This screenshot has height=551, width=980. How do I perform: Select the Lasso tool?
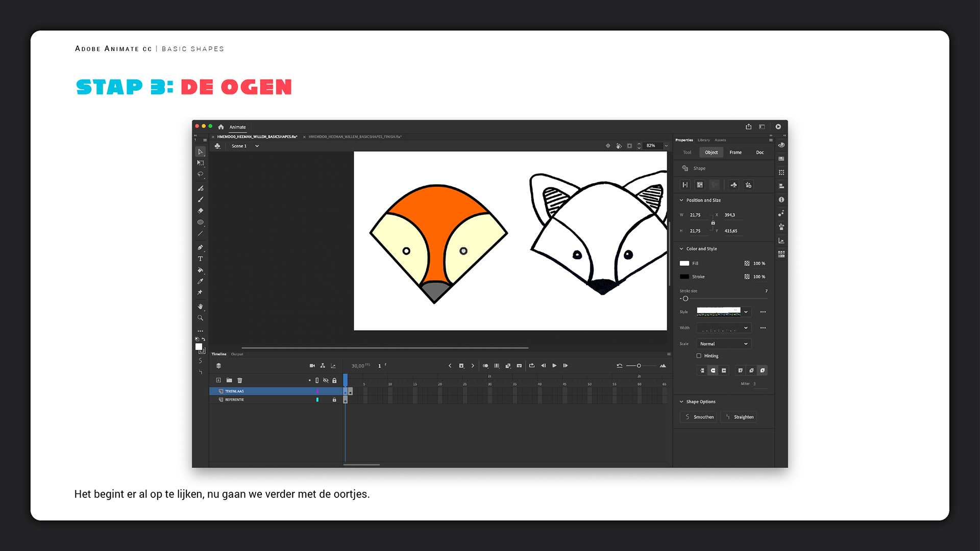(x=200, y=174)
